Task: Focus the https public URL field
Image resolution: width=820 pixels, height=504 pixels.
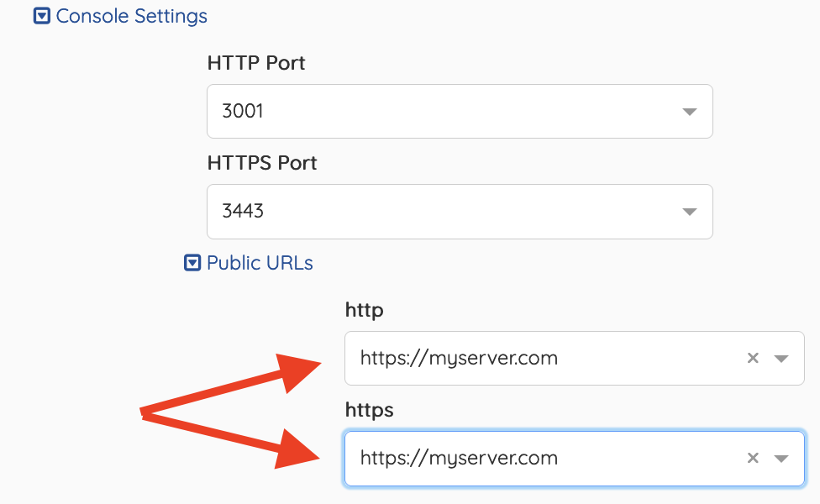Action: (574, 459)
